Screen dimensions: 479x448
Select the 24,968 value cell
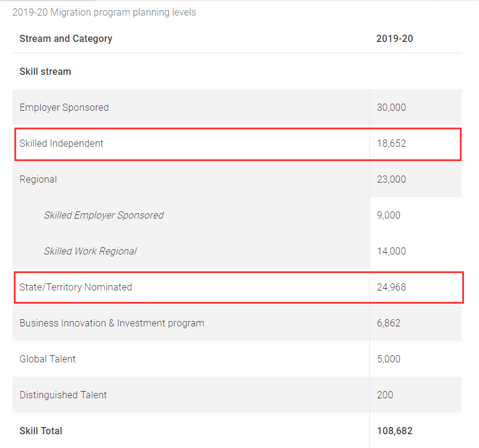coord(392,287)
